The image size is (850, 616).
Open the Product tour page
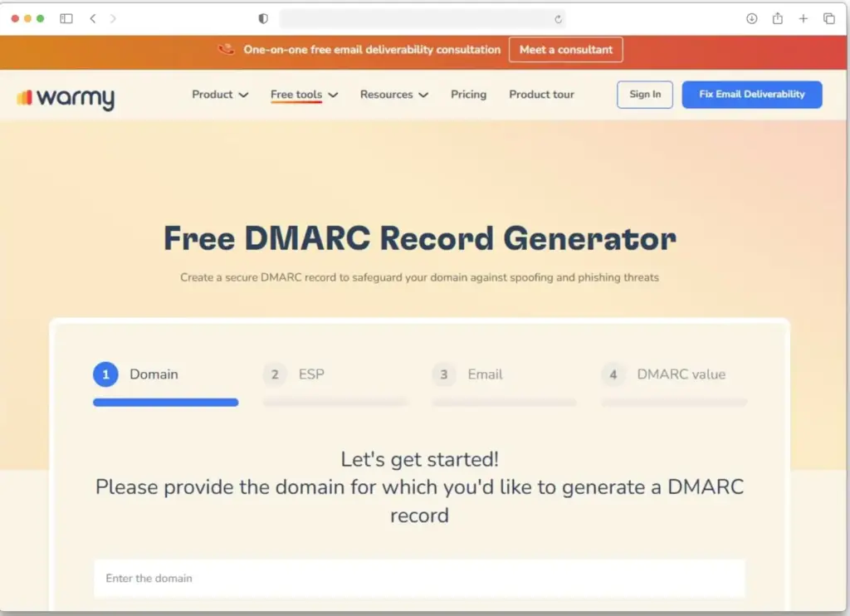click(x=541, y=95)
